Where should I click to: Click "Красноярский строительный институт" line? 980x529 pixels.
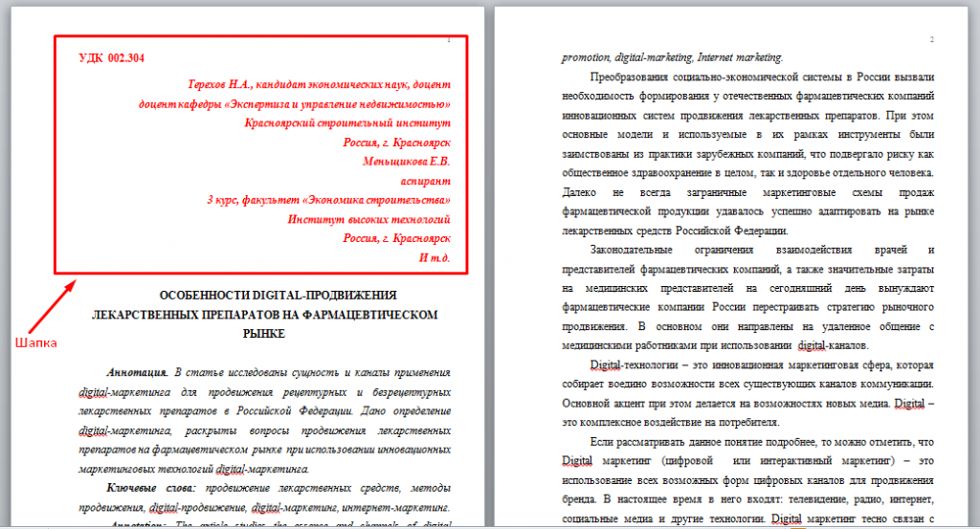[347, 123]
